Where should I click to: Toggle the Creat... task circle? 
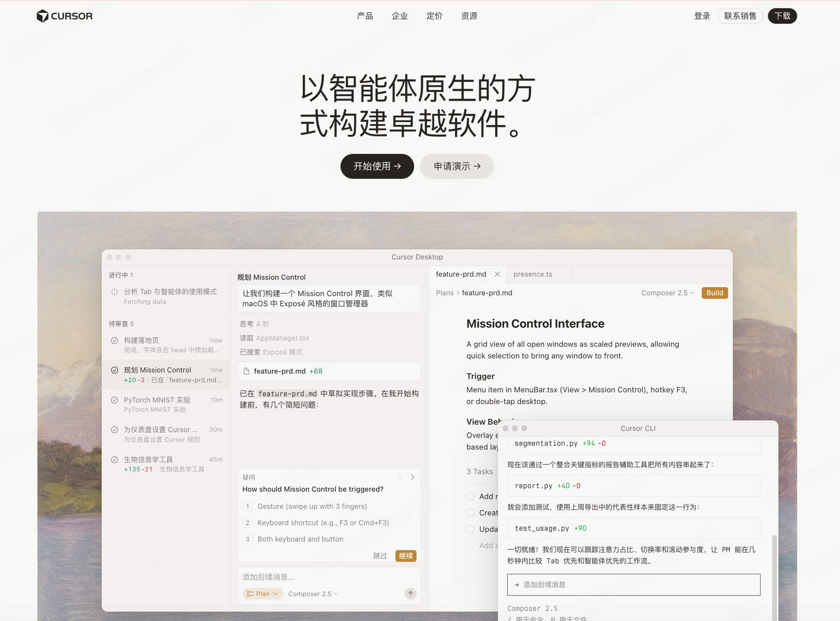(x=471, y=513)
